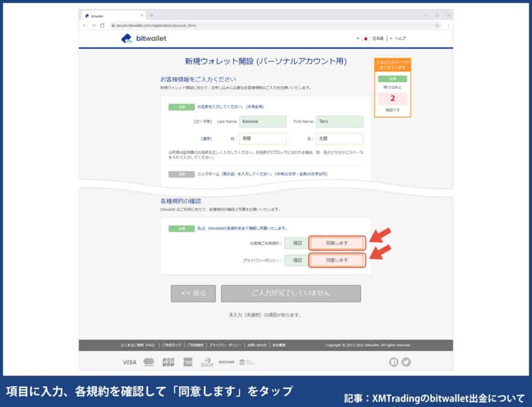The width and height of the screenshot is (532, 407).
Task: Open the footer お問い合わせ link
Action: pos(257,345)
